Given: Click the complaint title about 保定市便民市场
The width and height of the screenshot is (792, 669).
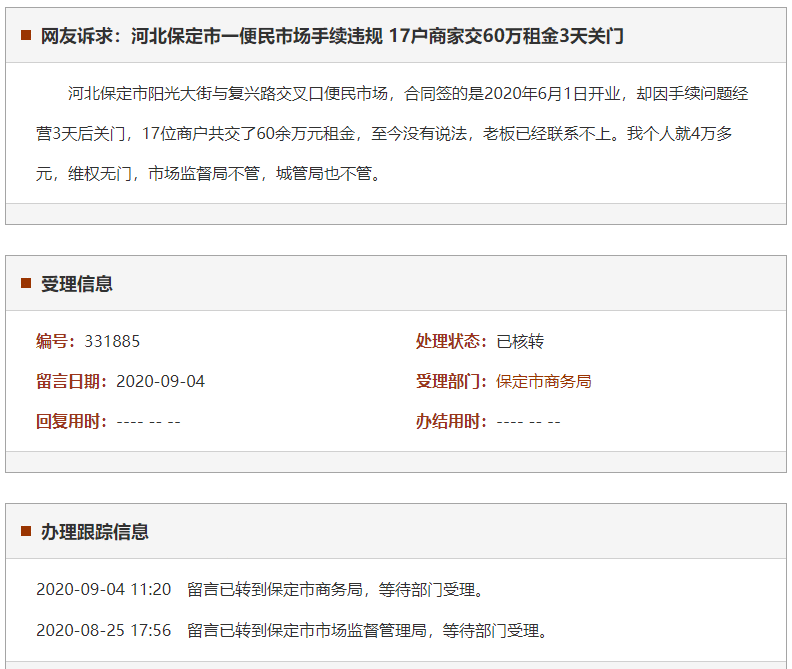Looking at the screenshot, I should pos(332,36).
